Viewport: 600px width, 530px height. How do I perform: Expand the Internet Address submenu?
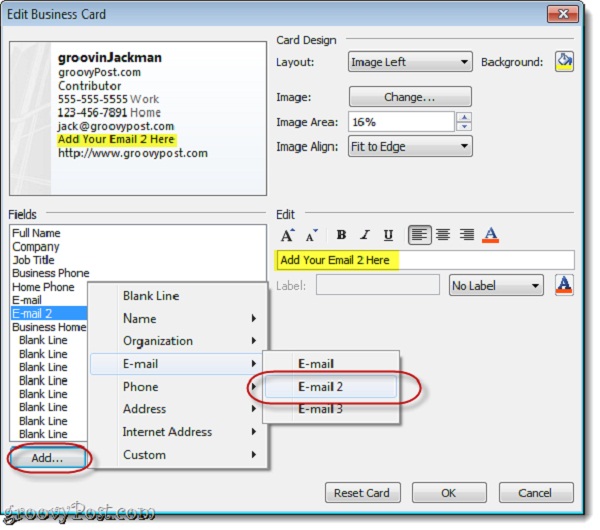[x=178, y=432]
